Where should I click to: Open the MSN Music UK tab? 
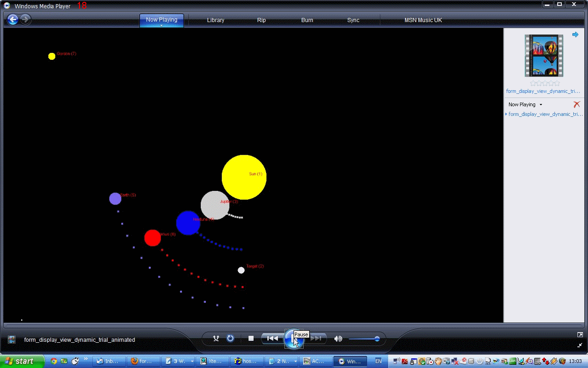click(423, 20)
